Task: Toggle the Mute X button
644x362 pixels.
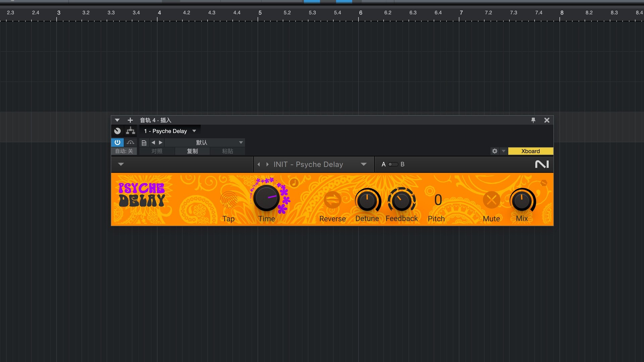Action: (491, 200)
